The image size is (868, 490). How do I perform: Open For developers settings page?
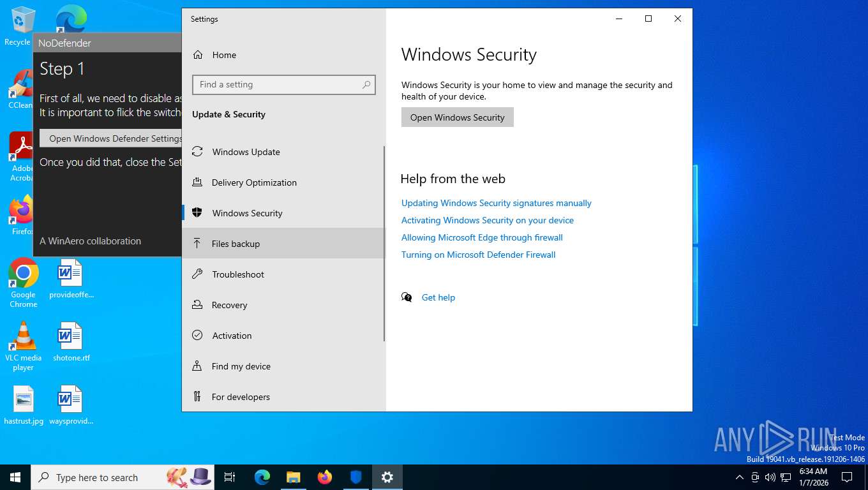coord(283,397)
